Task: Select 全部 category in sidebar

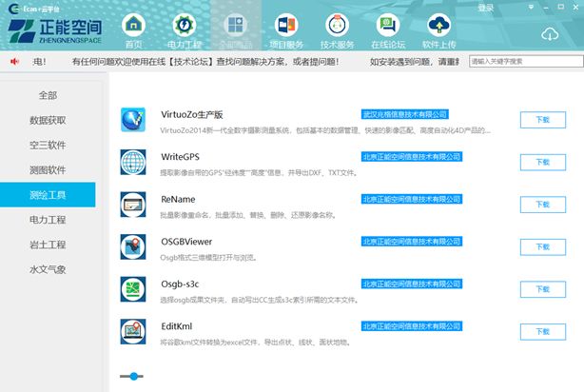Action: pos(48,95)
